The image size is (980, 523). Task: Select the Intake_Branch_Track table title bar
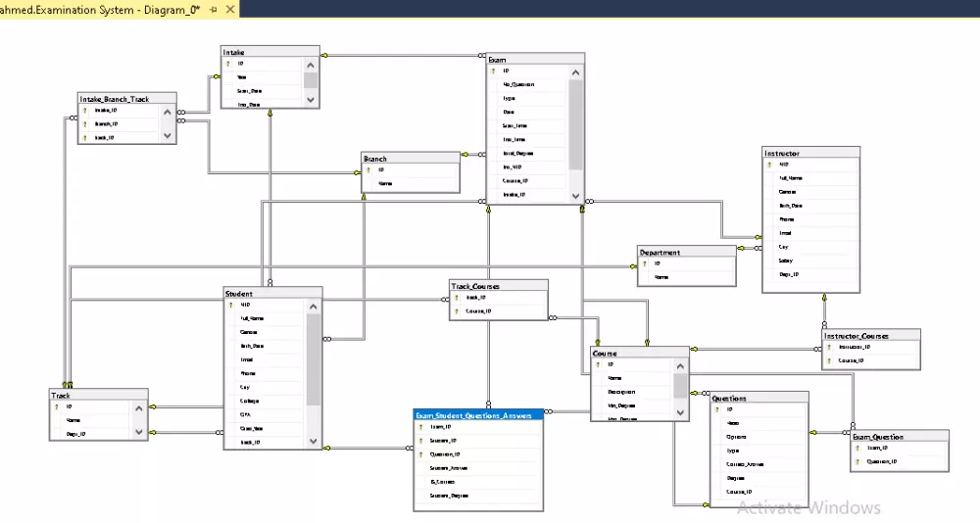(x=126, y=99)
